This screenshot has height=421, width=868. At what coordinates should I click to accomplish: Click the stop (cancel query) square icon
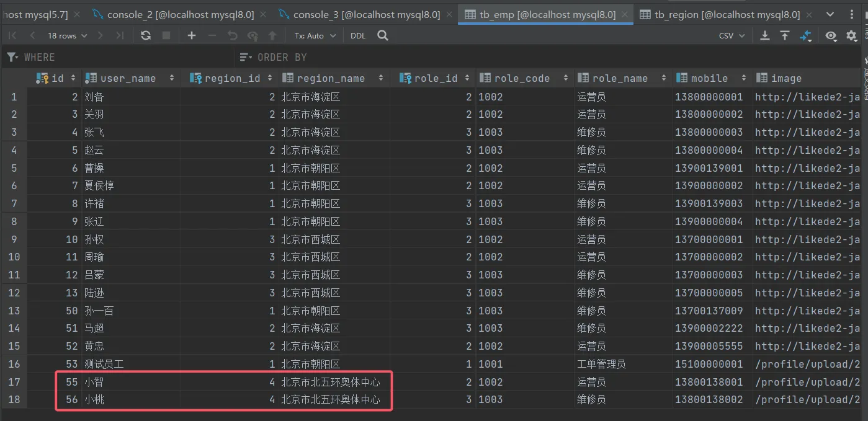tap(166, 35)
